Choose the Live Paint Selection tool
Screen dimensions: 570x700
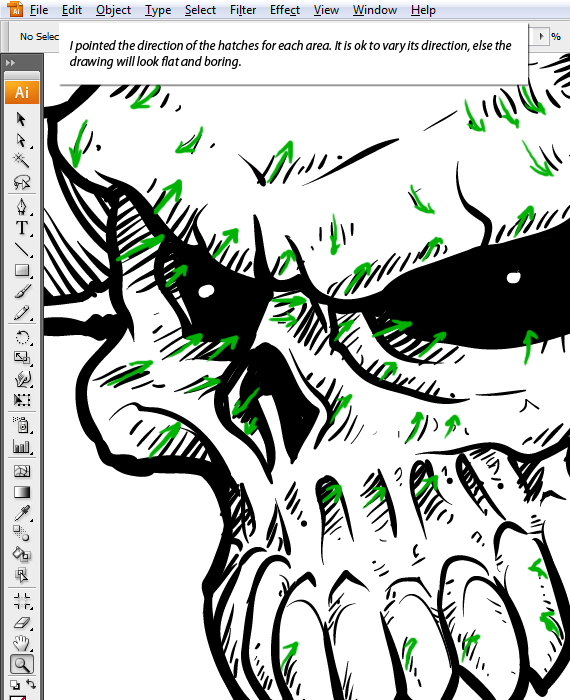click(21, 575)
